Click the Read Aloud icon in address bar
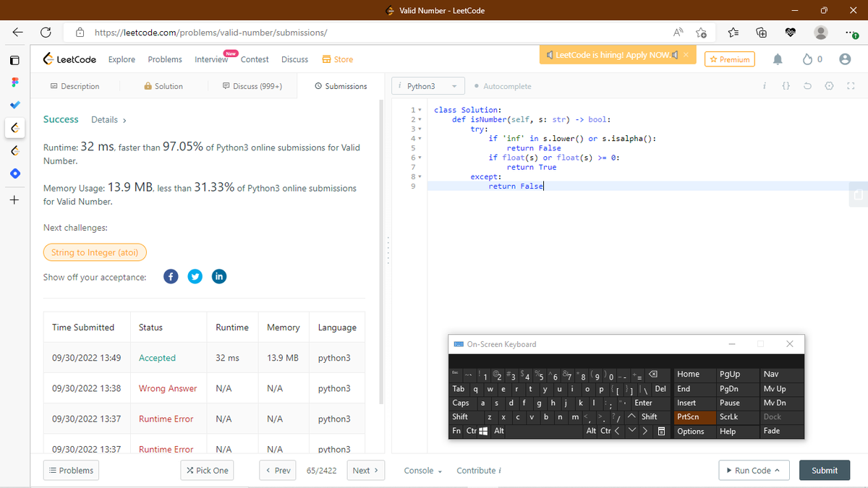 coord(678,33)
